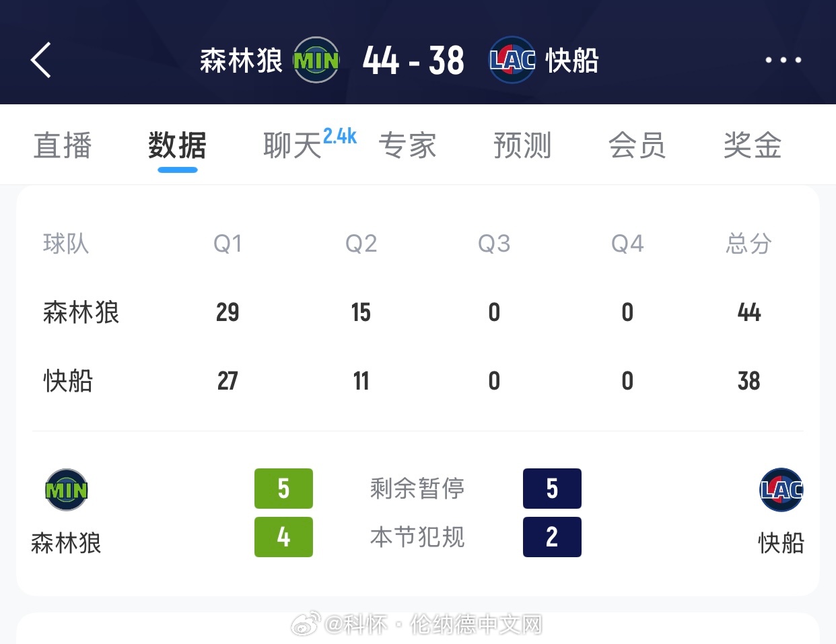Select the LAC logo above 快船 in stats panel
Viewport: 836px width, 644px height.
click(781, 490)
